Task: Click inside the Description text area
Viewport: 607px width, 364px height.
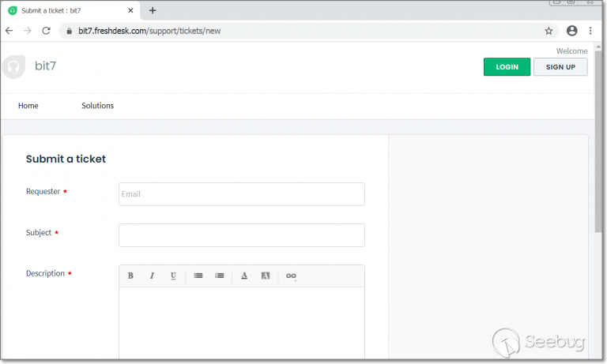Action: point(242,323)
